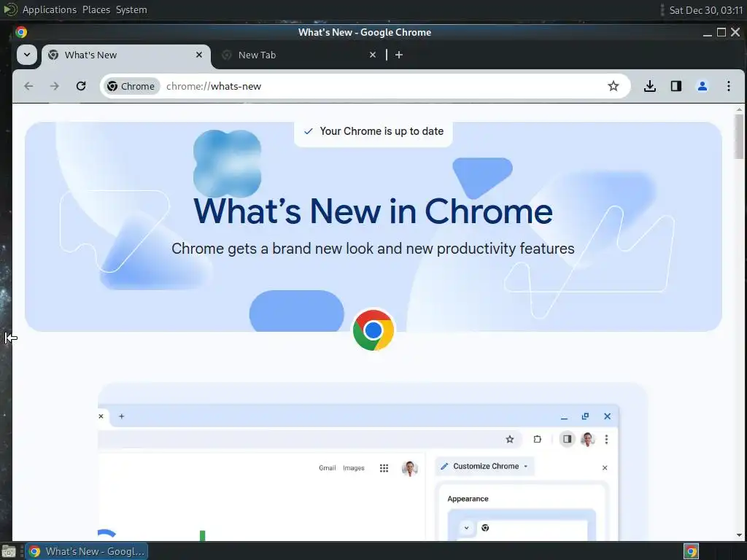This screenshot has height=560, width=747.
Task: Click the profile avatar in preview toolbar
Action: [587, 439]
